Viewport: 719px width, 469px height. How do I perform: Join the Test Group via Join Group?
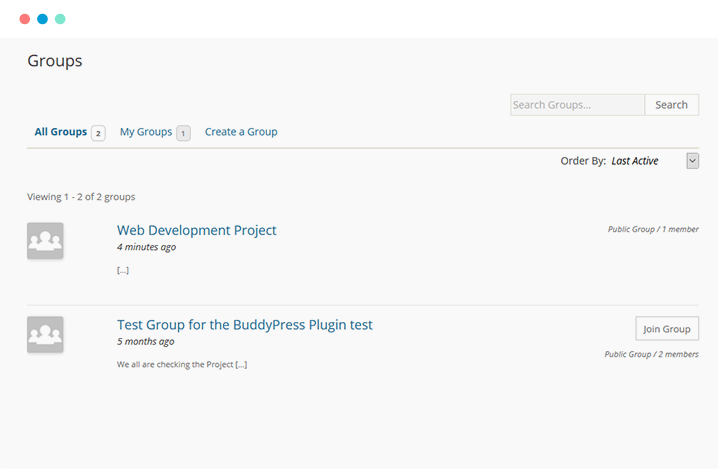[x=667, y=329]
